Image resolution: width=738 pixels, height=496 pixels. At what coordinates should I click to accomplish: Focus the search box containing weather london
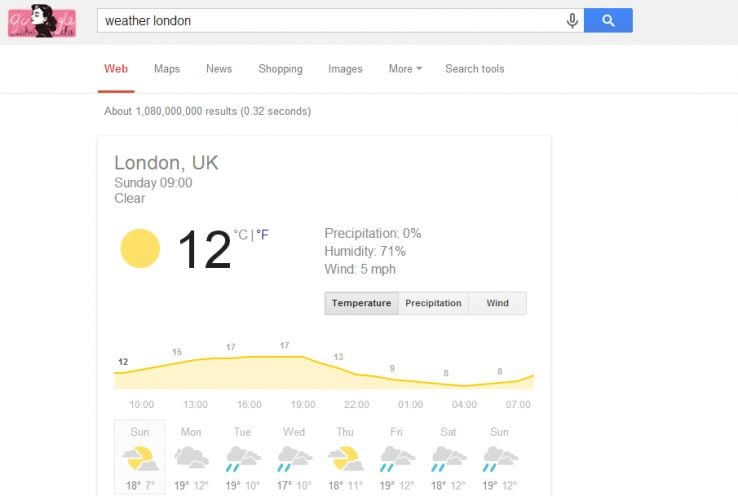click(x=330, y=21)
